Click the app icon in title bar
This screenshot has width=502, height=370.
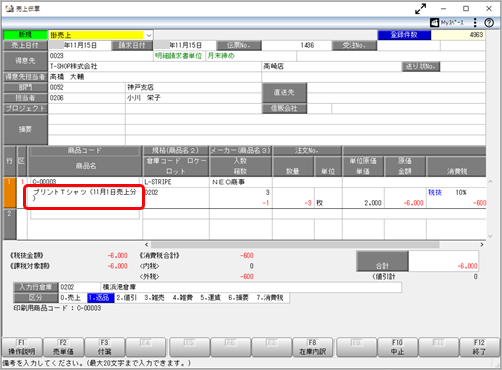click(x=9, y=9)
